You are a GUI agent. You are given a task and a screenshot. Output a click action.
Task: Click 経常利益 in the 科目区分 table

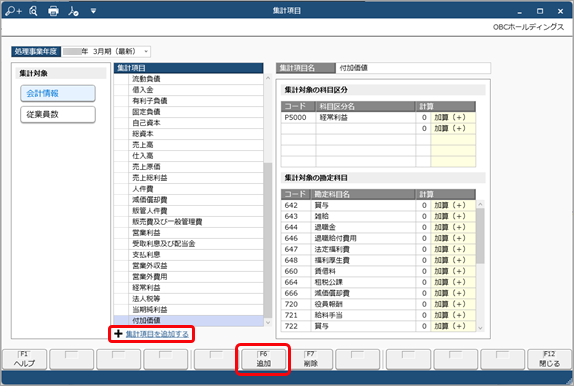point(365,118)
